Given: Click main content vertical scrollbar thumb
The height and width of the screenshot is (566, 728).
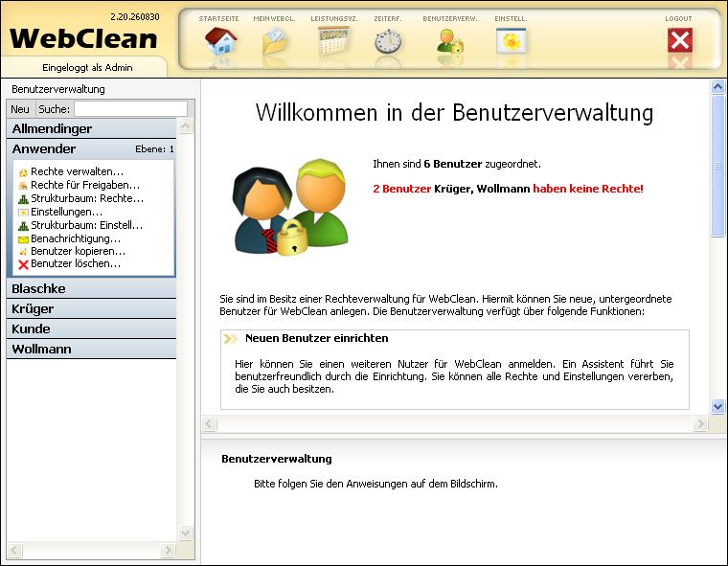Looking at the screenshot, I should (717, 166).
